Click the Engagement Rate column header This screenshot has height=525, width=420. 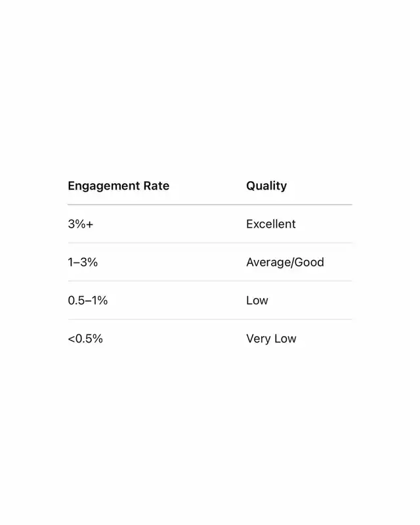point(119,186)
